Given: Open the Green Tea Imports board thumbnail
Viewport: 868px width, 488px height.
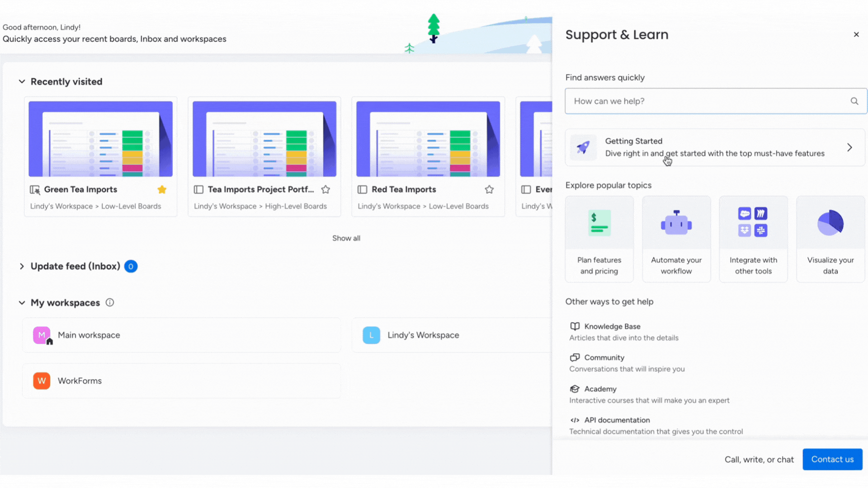Looking at the screenshot, I should coord(100,139).
